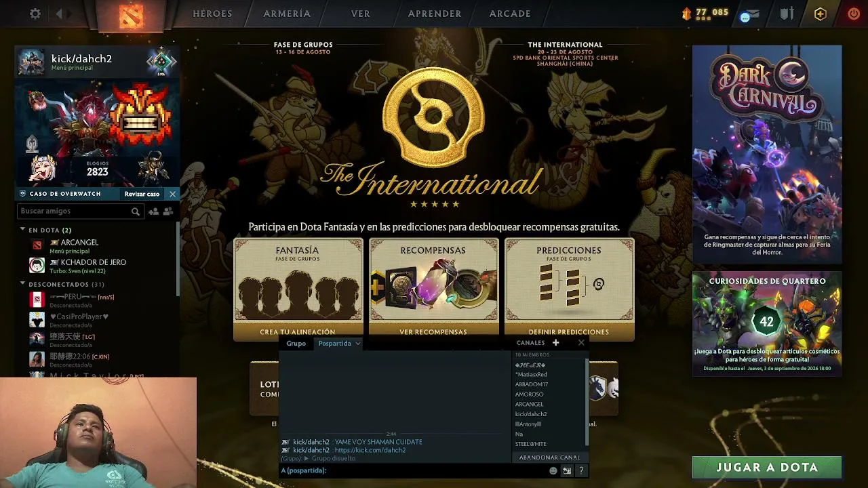Click the chat pop-out icon
Screen dimensions: 868x488
coord(567,470)
